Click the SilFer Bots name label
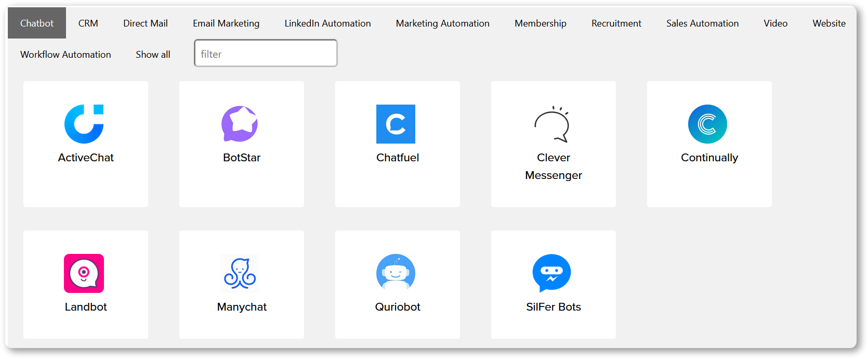The height and width of the screenshot is (359, 868). 554,307
